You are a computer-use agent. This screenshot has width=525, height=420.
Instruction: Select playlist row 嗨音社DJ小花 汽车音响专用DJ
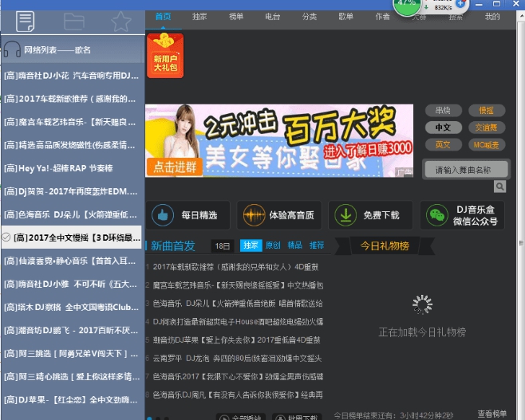(73, 76)
